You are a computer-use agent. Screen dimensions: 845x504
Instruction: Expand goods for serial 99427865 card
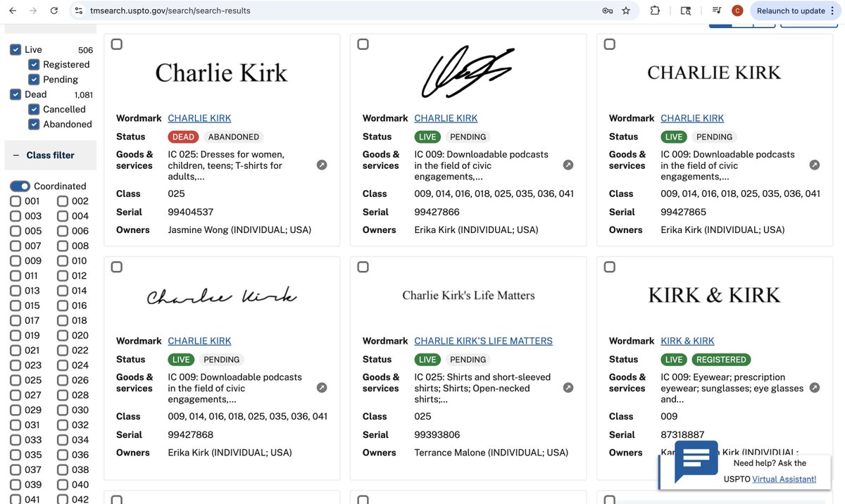(815, 165)
